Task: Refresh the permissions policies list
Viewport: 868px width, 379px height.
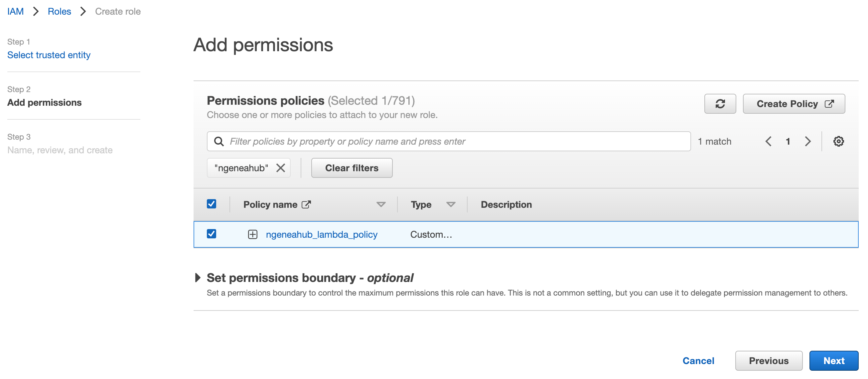Action: click(720, 104)
